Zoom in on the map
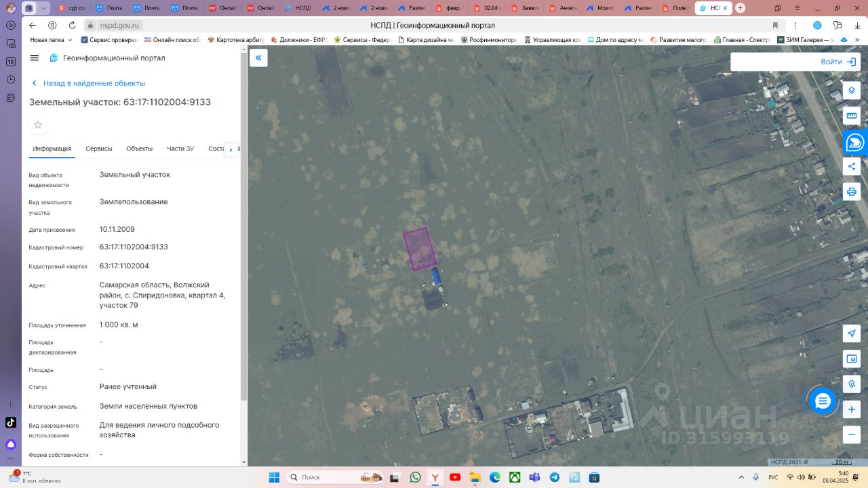 click(852, 409)
